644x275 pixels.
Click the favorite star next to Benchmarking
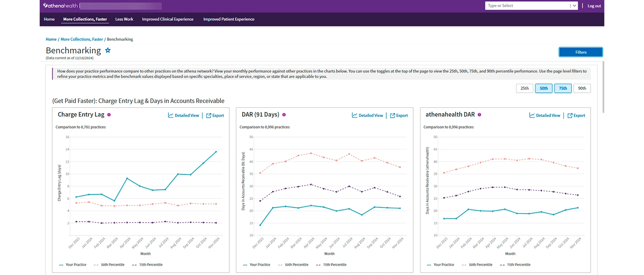[108, 50]
